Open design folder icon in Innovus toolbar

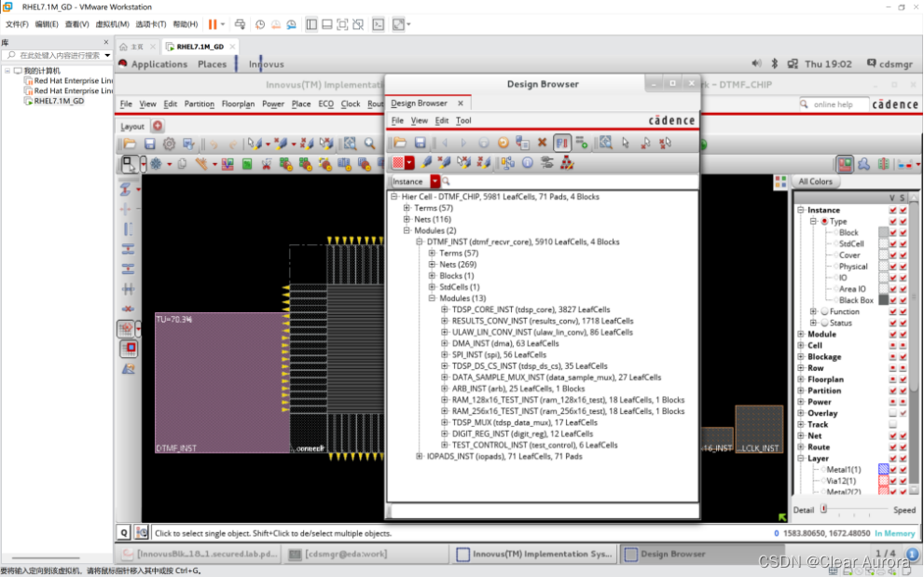click(130, 144)
